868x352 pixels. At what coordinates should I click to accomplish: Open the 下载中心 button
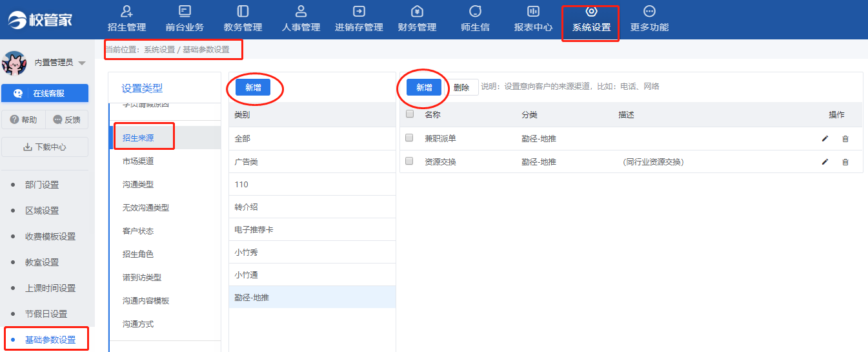(x=45, y=147)
